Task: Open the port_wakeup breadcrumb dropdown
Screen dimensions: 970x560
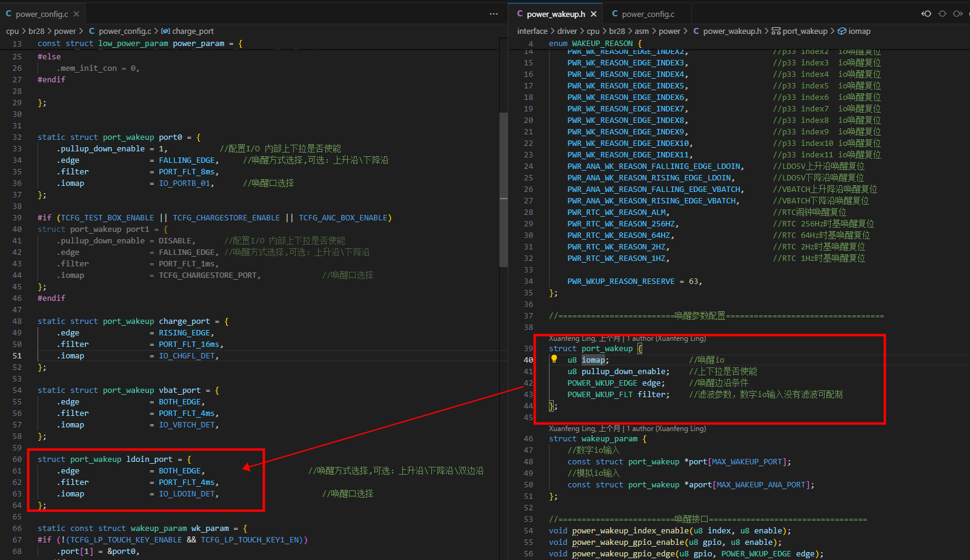Action: click(805, 31)
